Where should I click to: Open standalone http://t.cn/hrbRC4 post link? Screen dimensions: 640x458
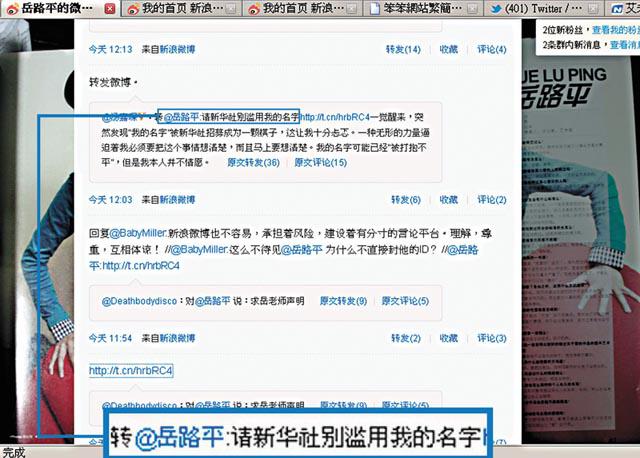tap(131, 371)
